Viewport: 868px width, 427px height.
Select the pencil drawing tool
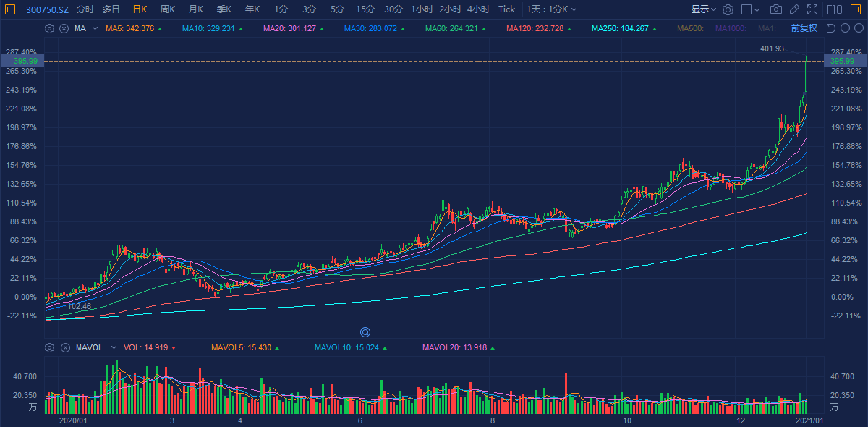tap(794, 9)
